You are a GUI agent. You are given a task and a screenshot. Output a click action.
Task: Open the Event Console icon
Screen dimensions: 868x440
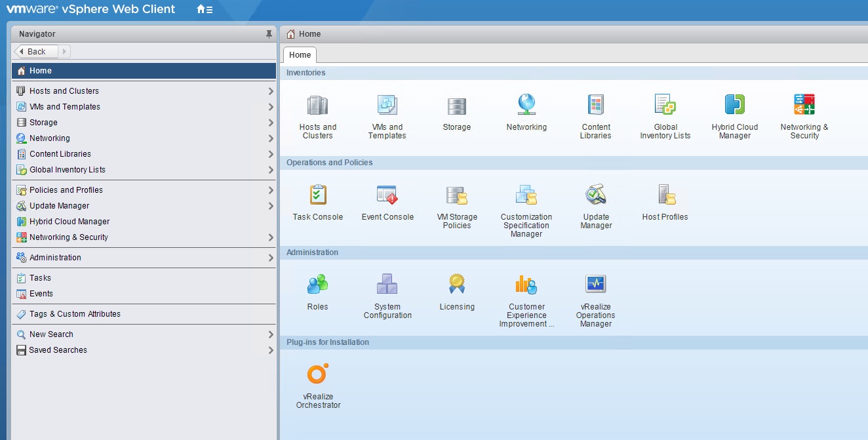(387, 195)
